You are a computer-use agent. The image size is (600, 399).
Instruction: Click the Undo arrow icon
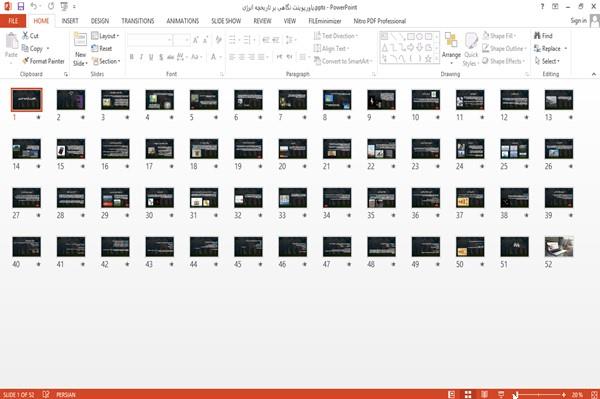click(34, 7)
